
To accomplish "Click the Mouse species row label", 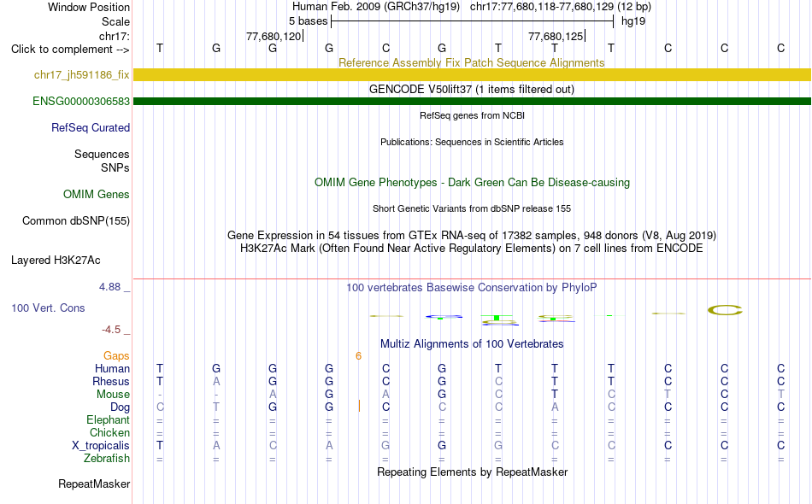I will [x=114, y=395].
